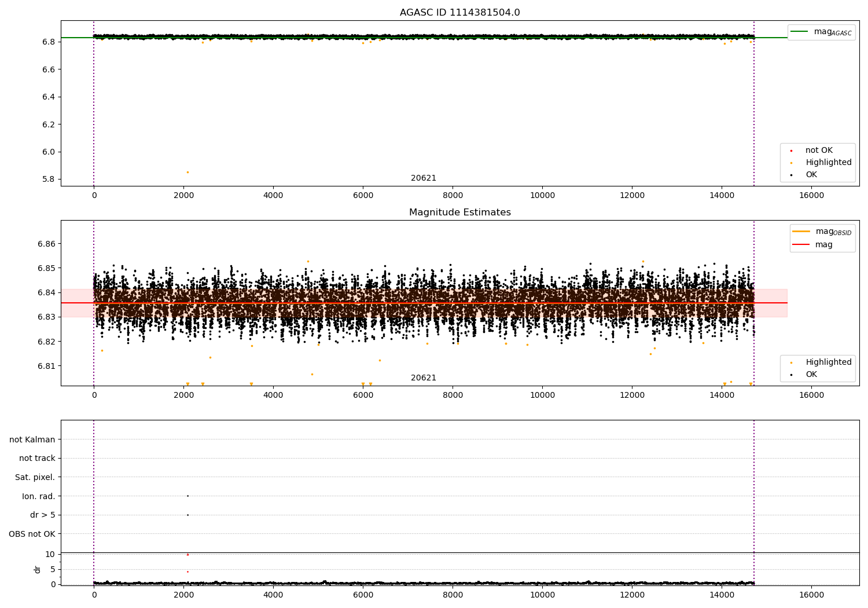This screenshot has height=608, width=868.
Task: Select the mag AGASC legend entry in top plot
Action: [821, 32]
